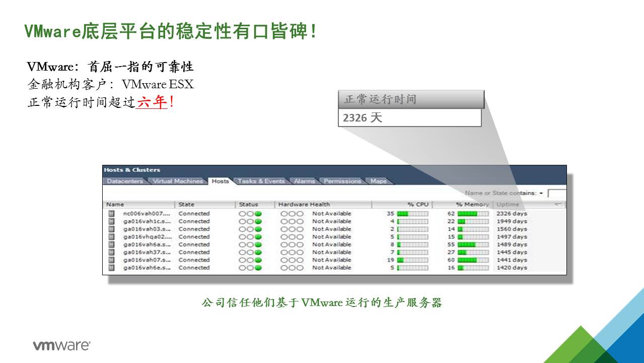Select host name ga016vah6e.s...
This screenshot has width=644, height=363.
coord(147,268)
